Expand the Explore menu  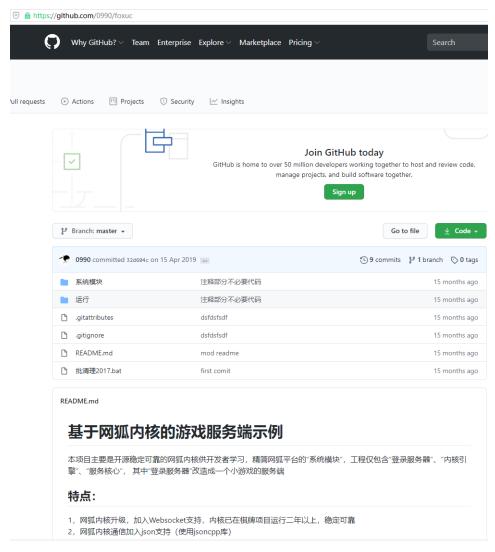pyautogui.click(x=214, y=43)
